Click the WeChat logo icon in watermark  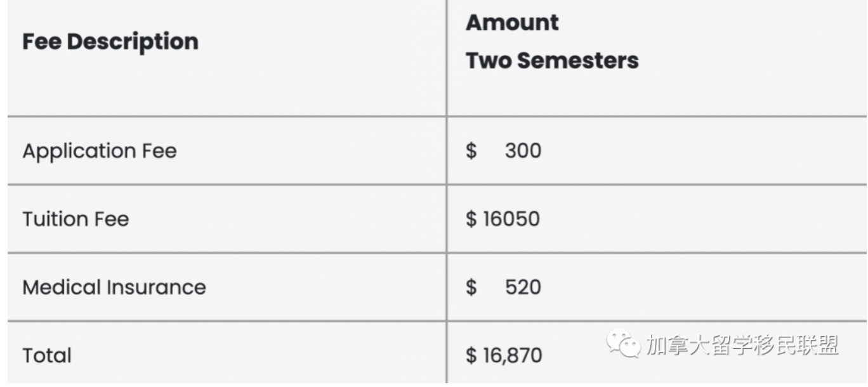[623, 344]
